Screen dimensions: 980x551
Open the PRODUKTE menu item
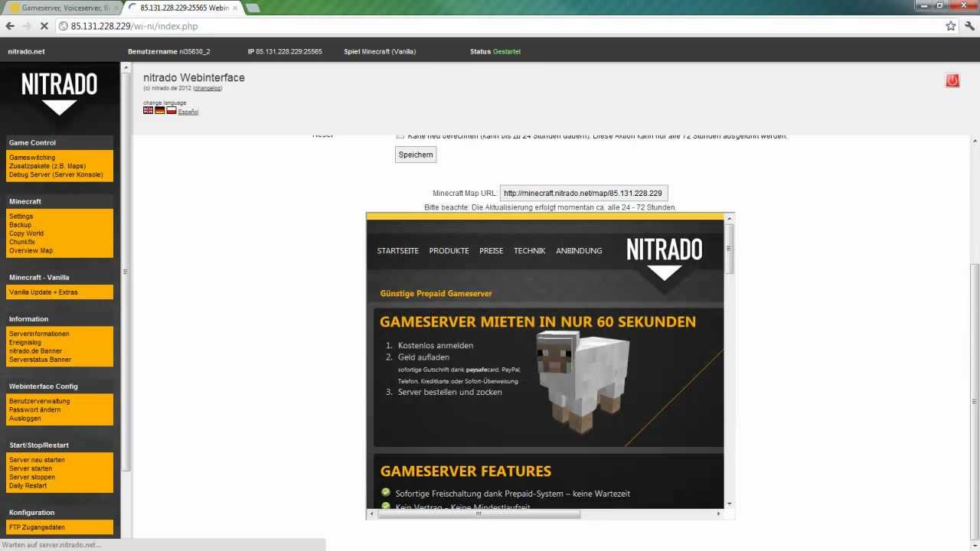pyautogui.click(x=449, y=251)
